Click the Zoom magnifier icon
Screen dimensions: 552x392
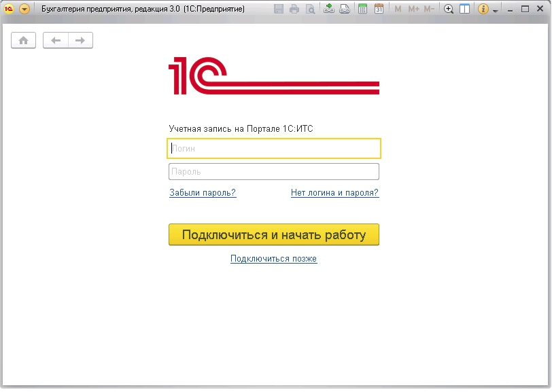(x=449, y=8)
